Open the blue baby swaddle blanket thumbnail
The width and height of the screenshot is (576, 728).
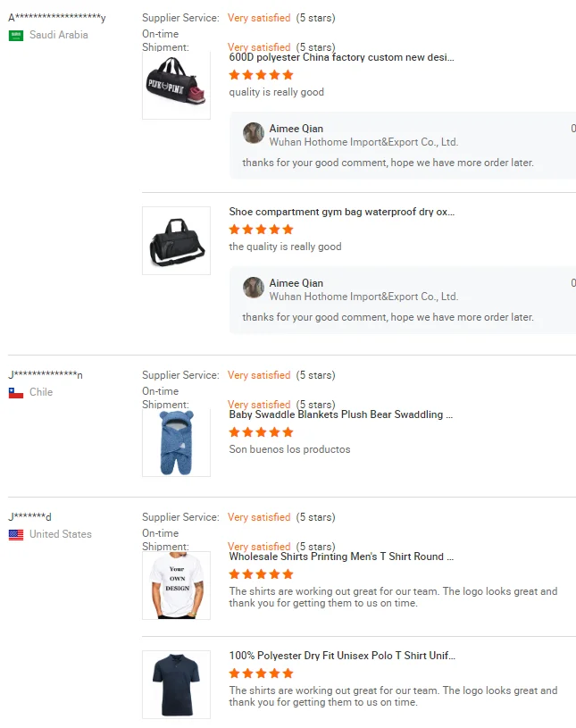176,442
